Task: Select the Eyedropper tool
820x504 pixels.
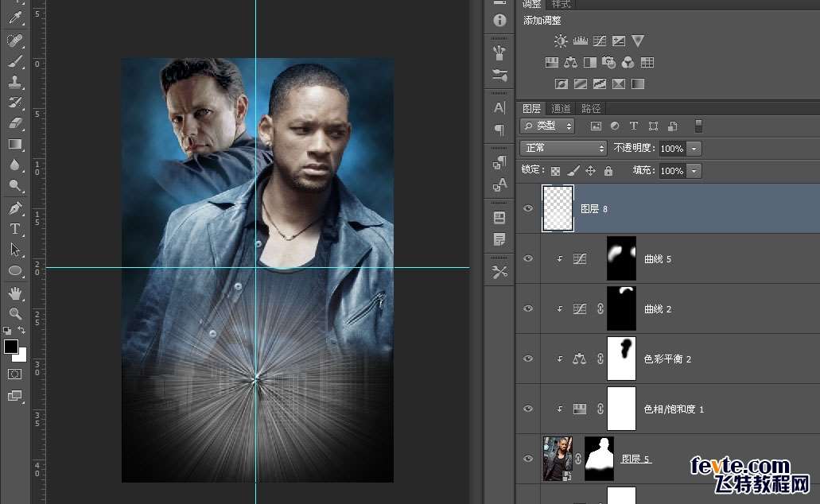Action: [x=15, y=17]
